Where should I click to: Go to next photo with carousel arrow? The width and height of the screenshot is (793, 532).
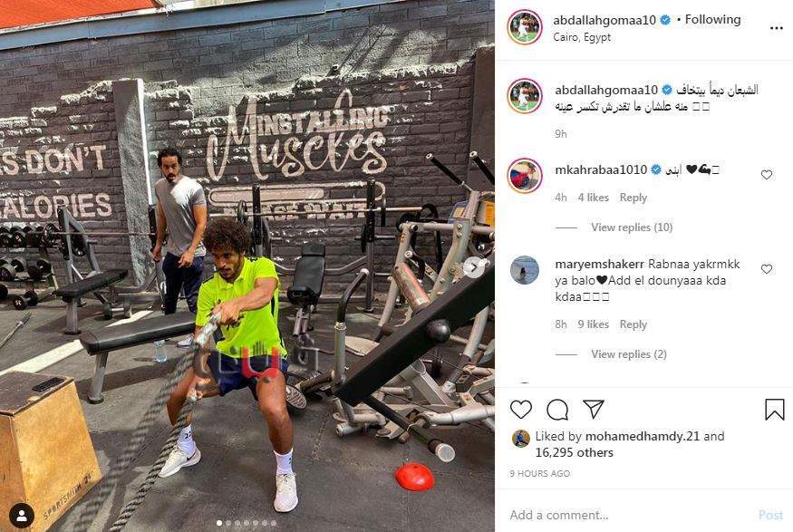point(476,268)
